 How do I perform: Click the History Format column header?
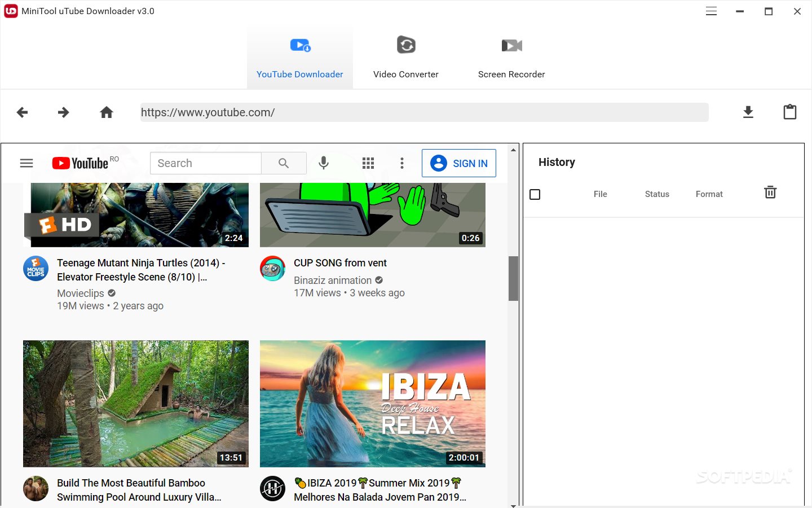pyautogui.click(x=709, y=194)
